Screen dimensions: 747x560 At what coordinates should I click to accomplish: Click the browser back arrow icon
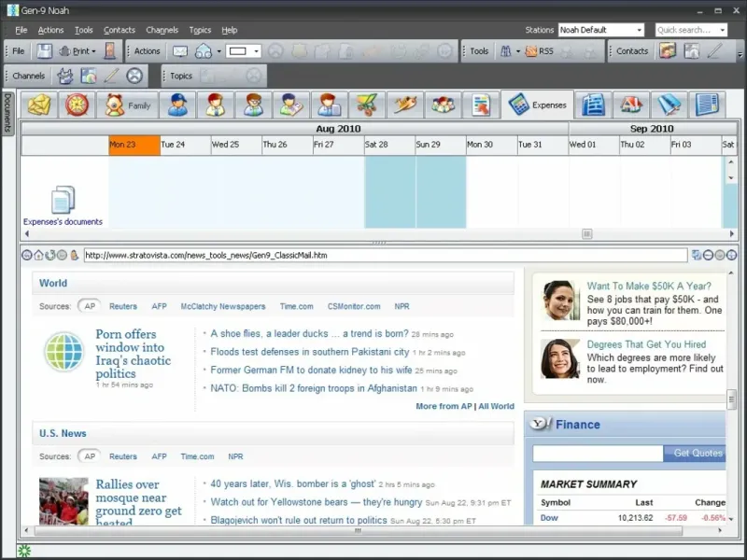click(x=27, y=255)
